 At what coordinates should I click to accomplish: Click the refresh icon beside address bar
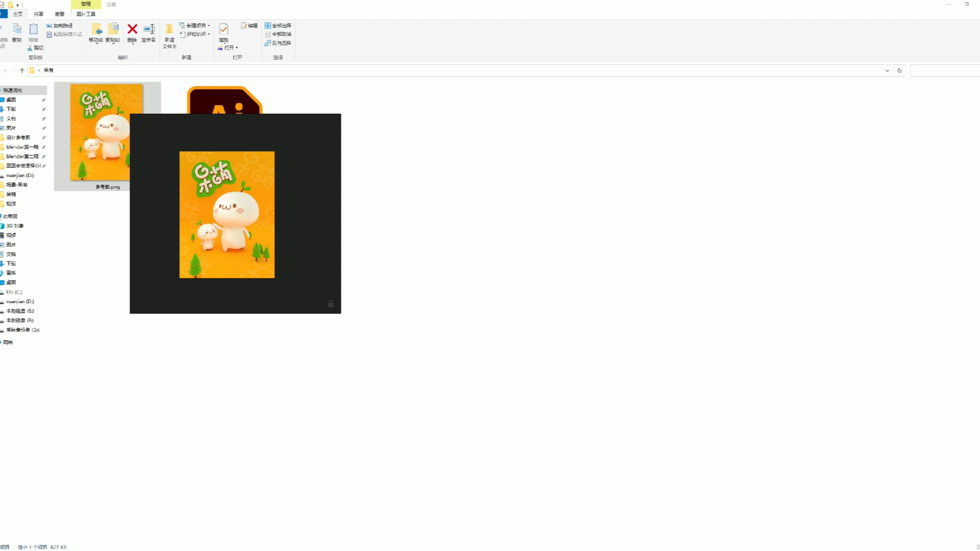(899, 70)
